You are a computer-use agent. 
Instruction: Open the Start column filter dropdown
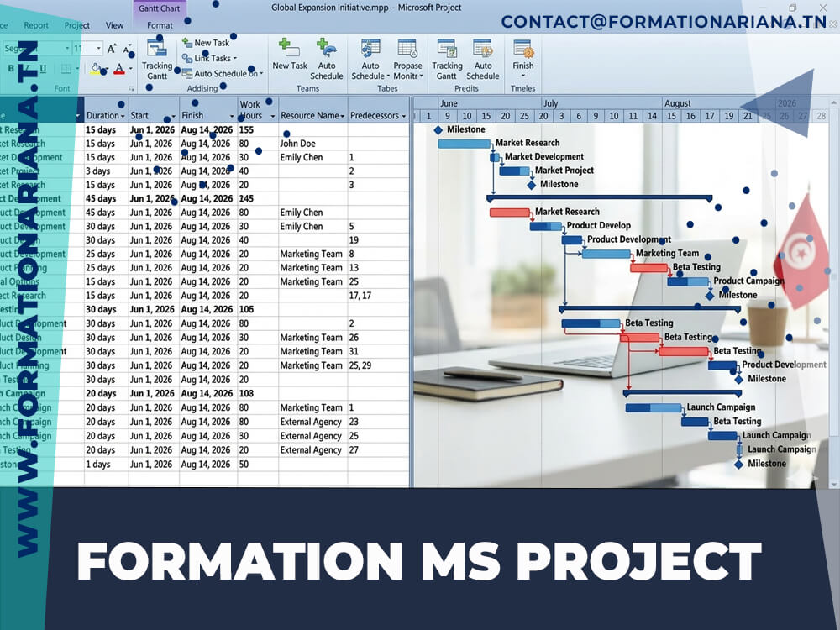click(x=174, y=116)
